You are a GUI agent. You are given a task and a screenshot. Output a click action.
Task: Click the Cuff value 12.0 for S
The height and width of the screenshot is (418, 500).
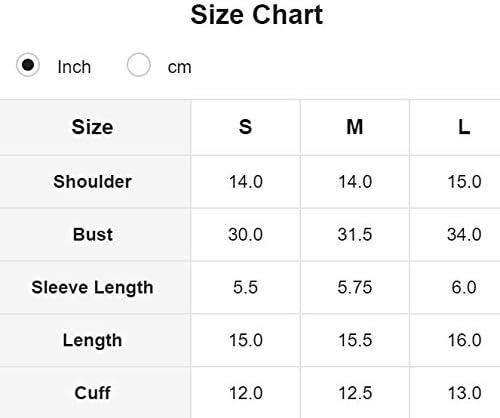click(246, 393)
